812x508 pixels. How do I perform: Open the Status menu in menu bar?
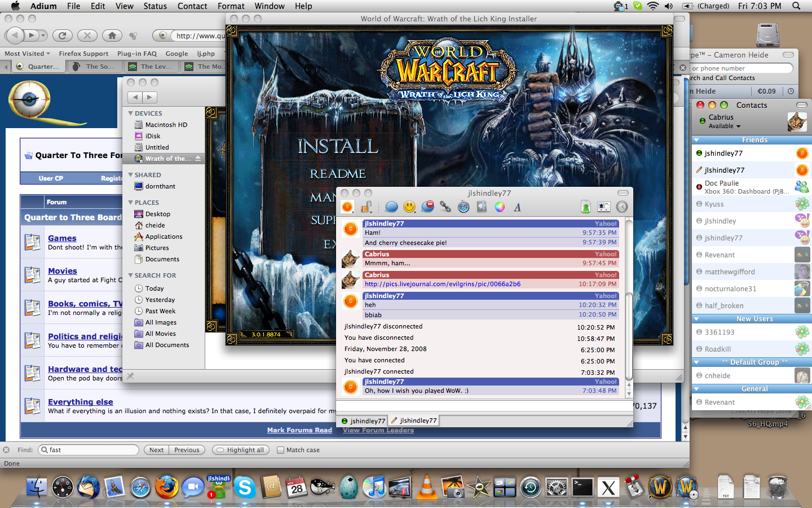coord(155,6)
